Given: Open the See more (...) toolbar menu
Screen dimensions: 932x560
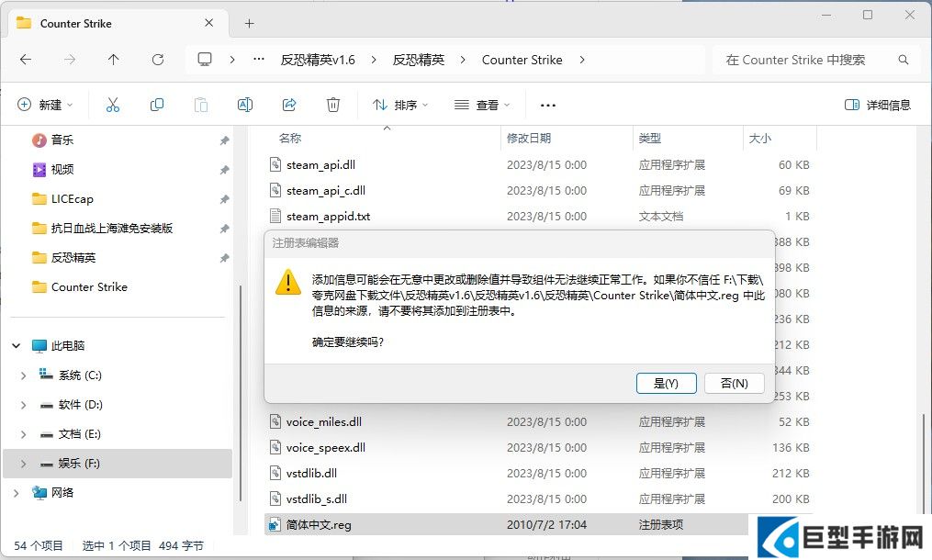Looking at the screenshot, I should point(547,105).
